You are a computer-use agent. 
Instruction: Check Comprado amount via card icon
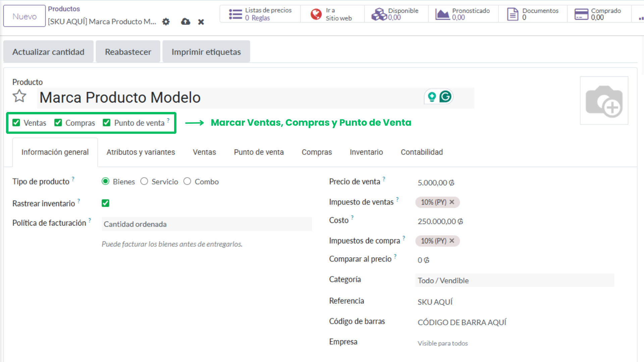point(581,14)
